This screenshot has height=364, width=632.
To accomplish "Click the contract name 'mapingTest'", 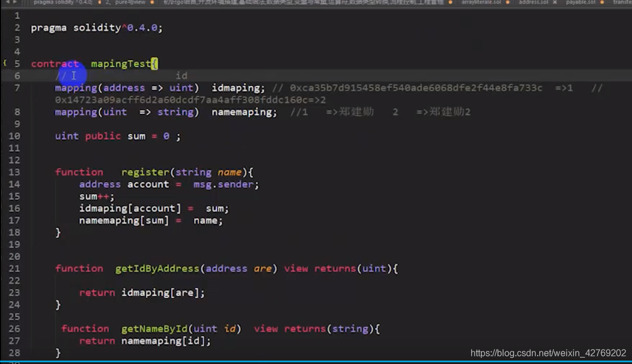I will pos(121,64).
